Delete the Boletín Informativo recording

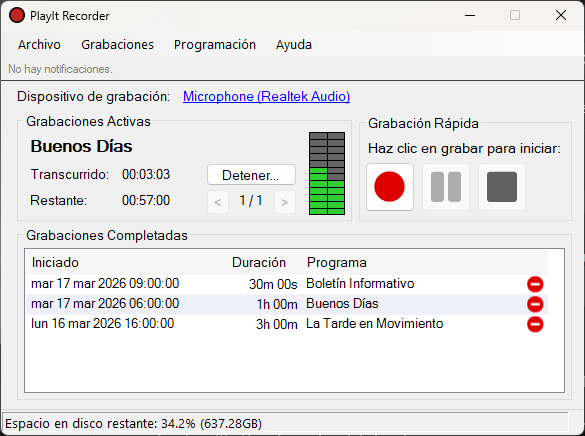535,284
